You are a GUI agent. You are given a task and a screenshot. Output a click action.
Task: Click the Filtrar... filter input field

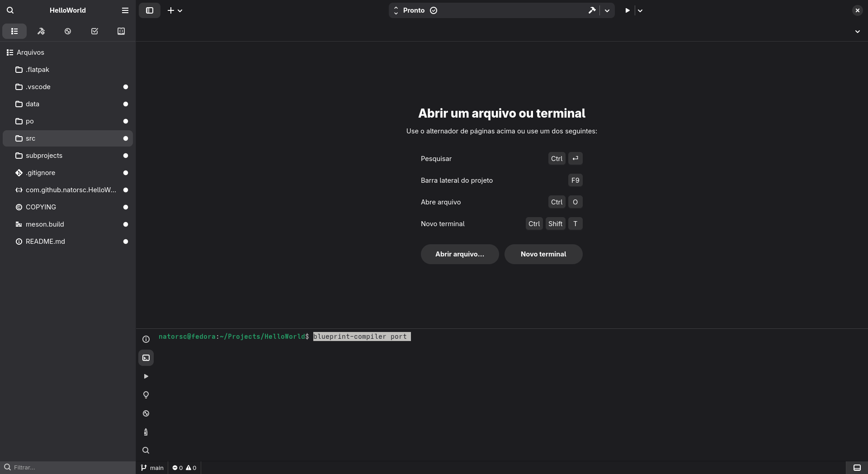(68, 467)
